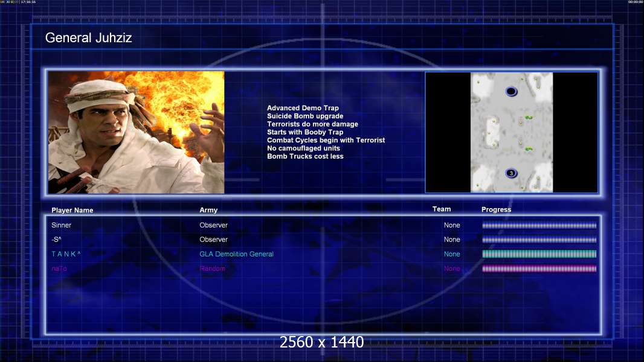The image size is (644, 362).
Task: Click the Army column header
Action: (208, 210)
